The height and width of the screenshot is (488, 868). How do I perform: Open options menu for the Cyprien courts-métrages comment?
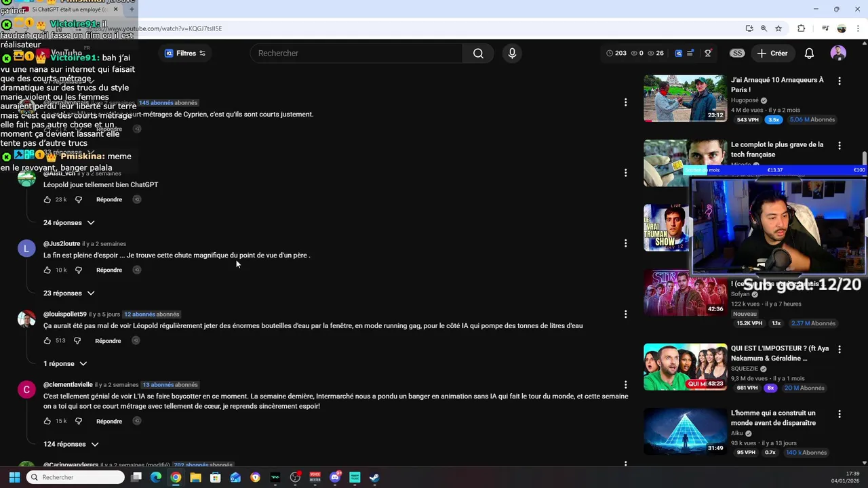pyautogui.click(x=625, y=102)
